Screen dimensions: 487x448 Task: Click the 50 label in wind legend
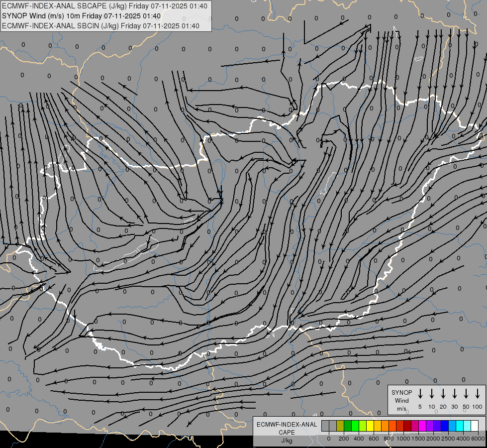click(466, 407)
